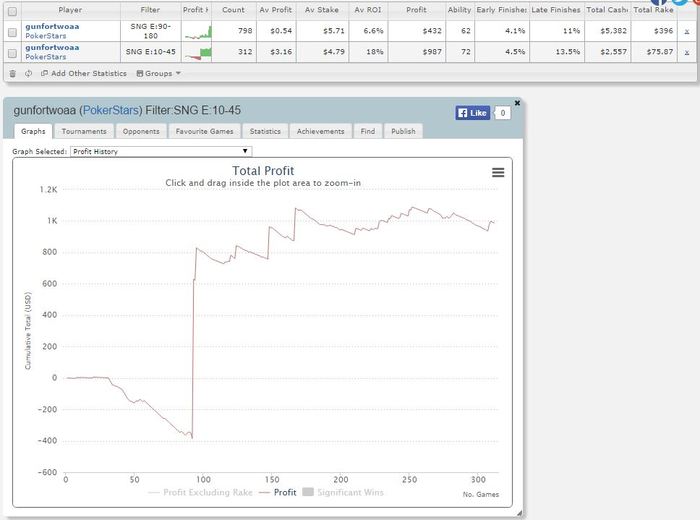Remove the SNG E:90-180 row with x

coord(687,31)
